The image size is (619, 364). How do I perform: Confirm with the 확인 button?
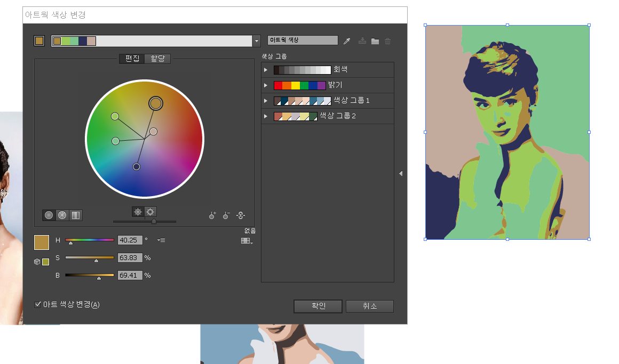pos(318,306)
